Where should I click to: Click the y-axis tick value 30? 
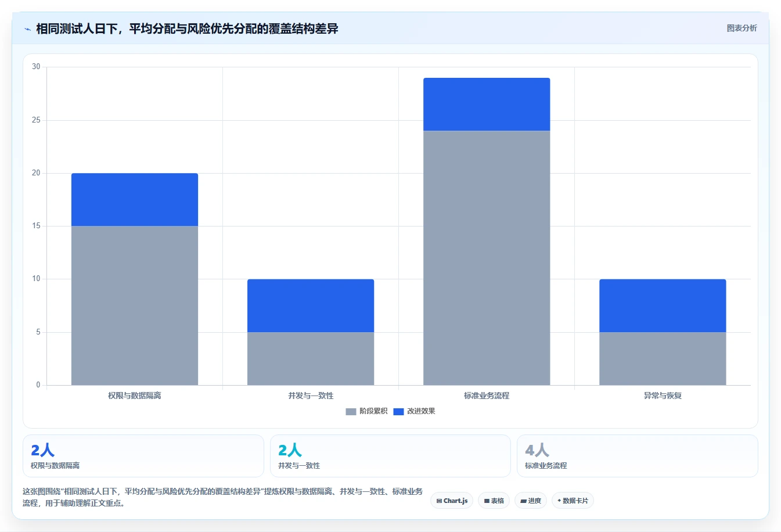tap(37, 67)
